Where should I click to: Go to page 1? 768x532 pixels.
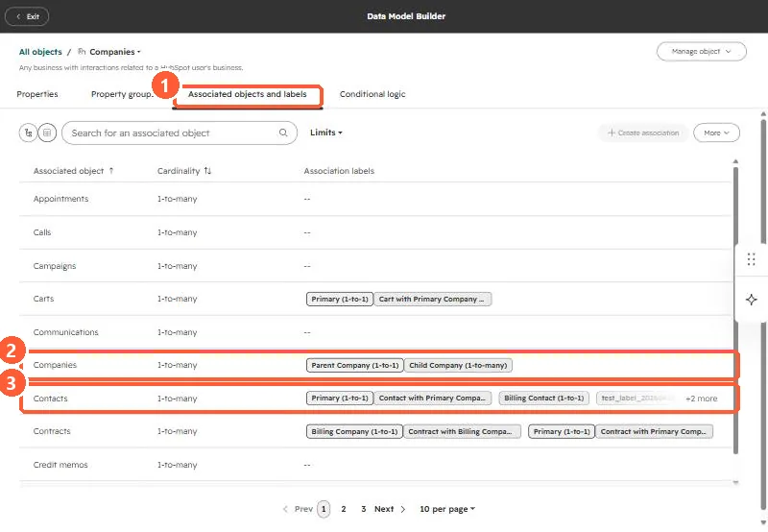324,510
